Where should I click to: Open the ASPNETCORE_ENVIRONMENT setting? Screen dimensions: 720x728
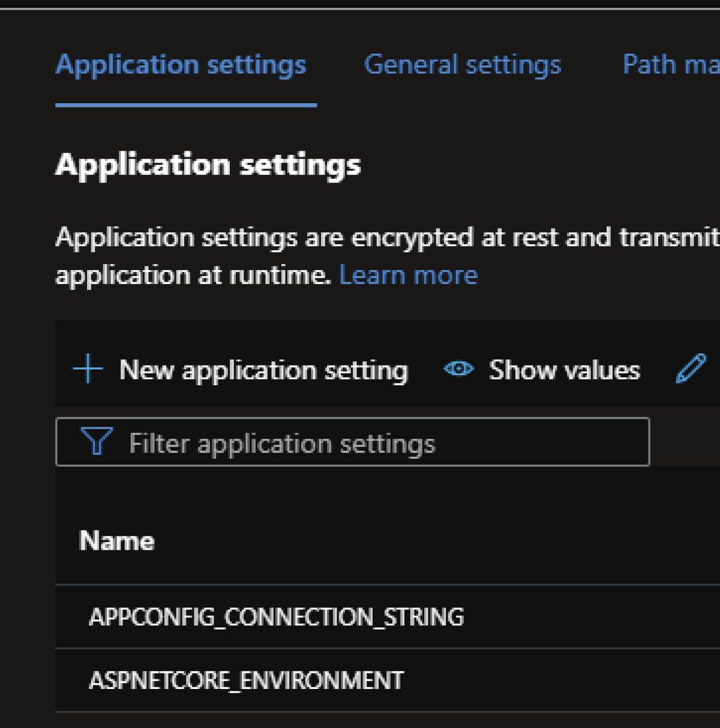pos(247,681)
